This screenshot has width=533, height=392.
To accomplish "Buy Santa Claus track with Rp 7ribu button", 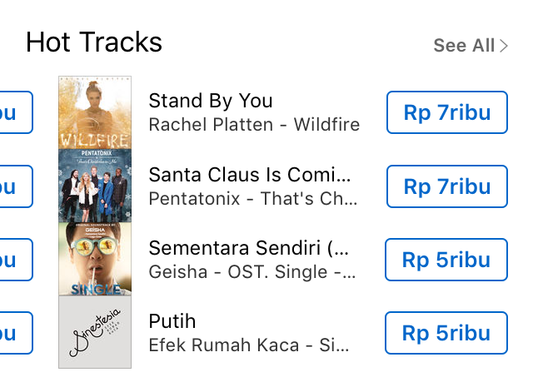I will [x=447, y=186].
